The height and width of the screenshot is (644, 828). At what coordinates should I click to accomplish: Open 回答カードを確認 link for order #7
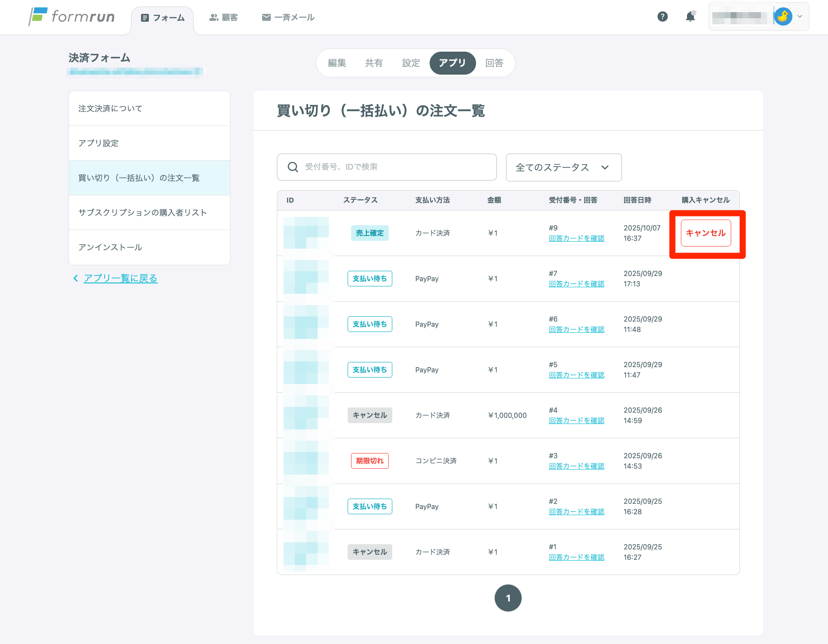tap(576, 284)
